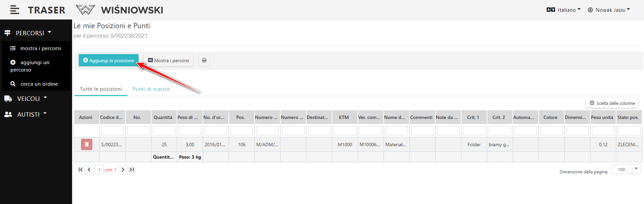Delete the row with red trash icon
The width and height of the screenshot is (644, 204).
coord(87,145)
